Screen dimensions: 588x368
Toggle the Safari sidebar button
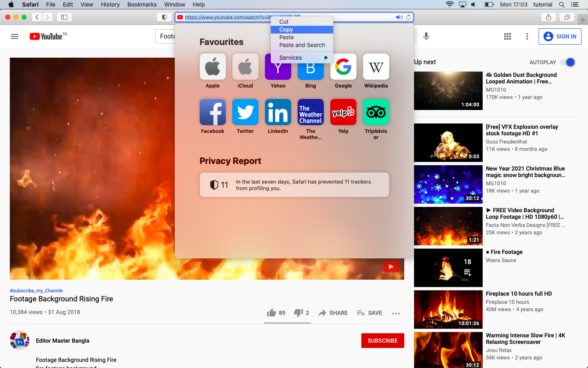point(64,17)
